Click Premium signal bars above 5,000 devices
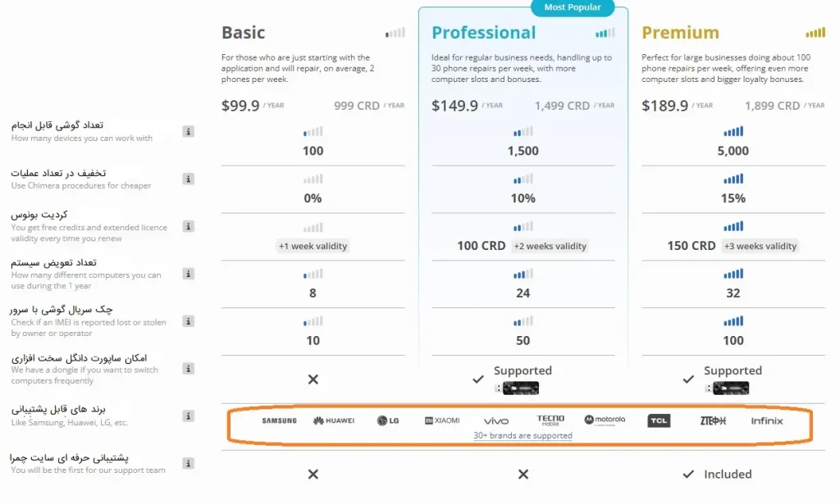This screenshot has width=840, height=504. tap(733, 131)
